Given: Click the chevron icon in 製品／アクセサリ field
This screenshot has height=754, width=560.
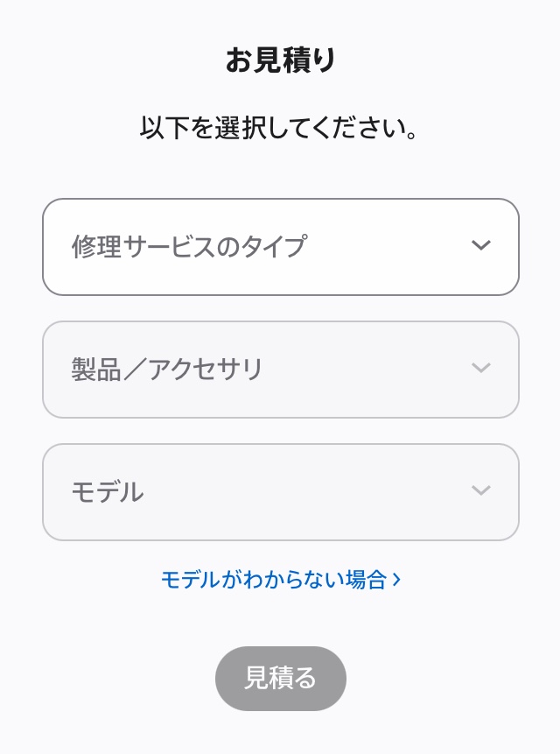Looking at the screenshot, I should tap(480, 368).
